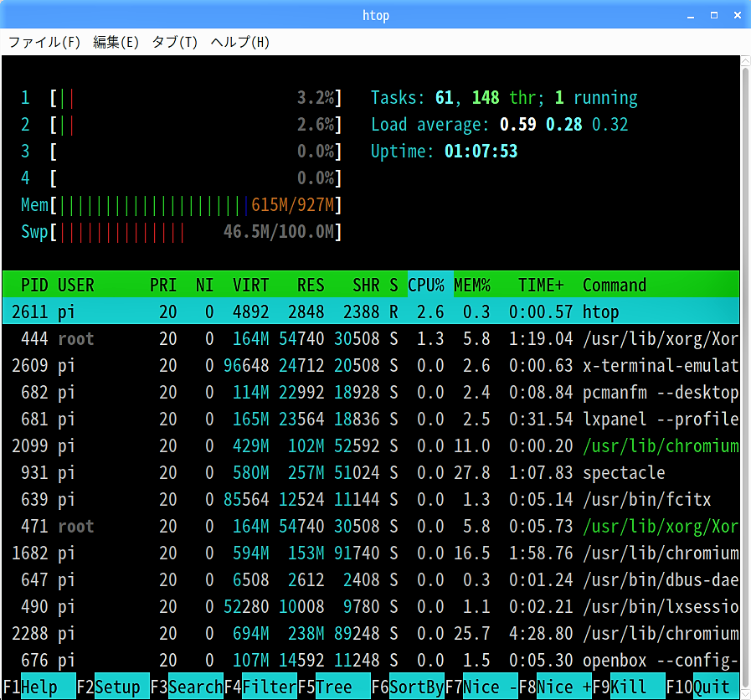Open the 編集(E) menu
This screenshot has width=751, height=700.
(x=116, y=42)
